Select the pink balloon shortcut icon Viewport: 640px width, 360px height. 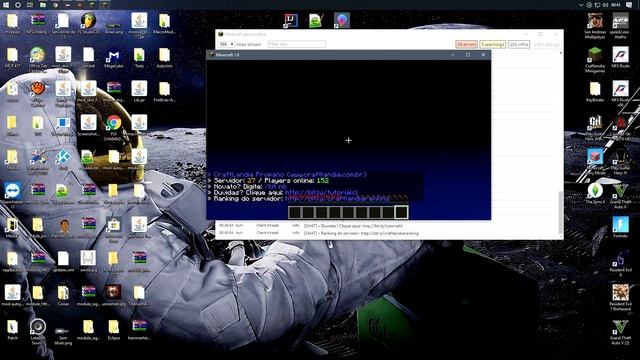(x=342, y=20)
